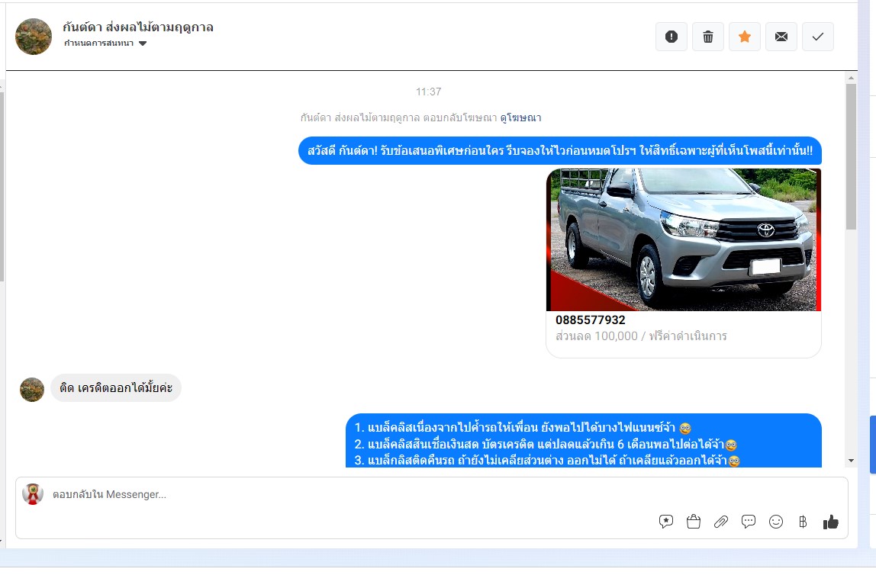Click the phone number 0885577932 card title

[591, 320]
